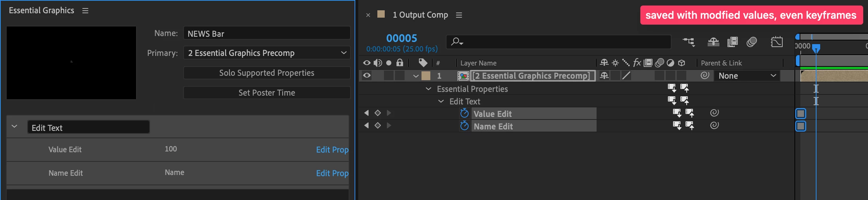868x200 pixels.
Task: Click the Solo Supported Properties button
Action: click(x=267, y=73)
